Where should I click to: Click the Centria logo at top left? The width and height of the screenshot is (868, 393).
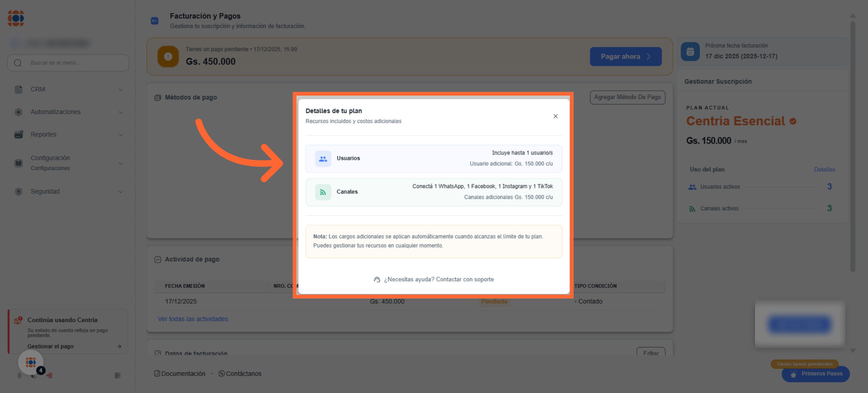coord(16,18)
